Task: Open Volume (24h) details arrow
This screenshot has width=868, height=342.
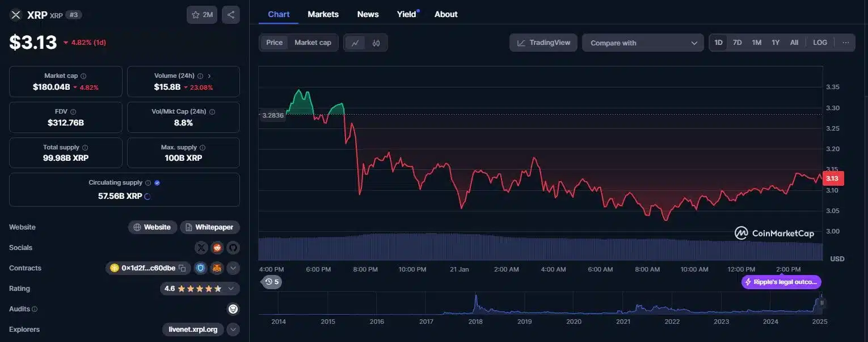Action: [x=209, y=76]
